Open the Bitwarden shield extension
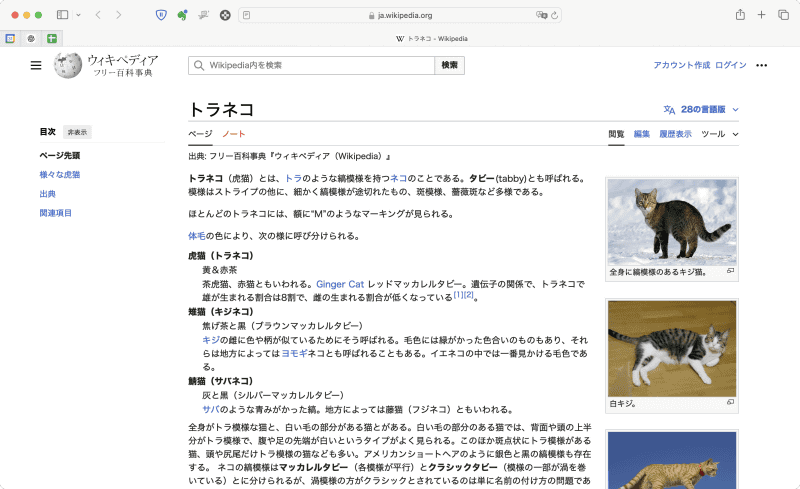Image resolution: width=800 pixels, height=489 pixels. [161, 15]
